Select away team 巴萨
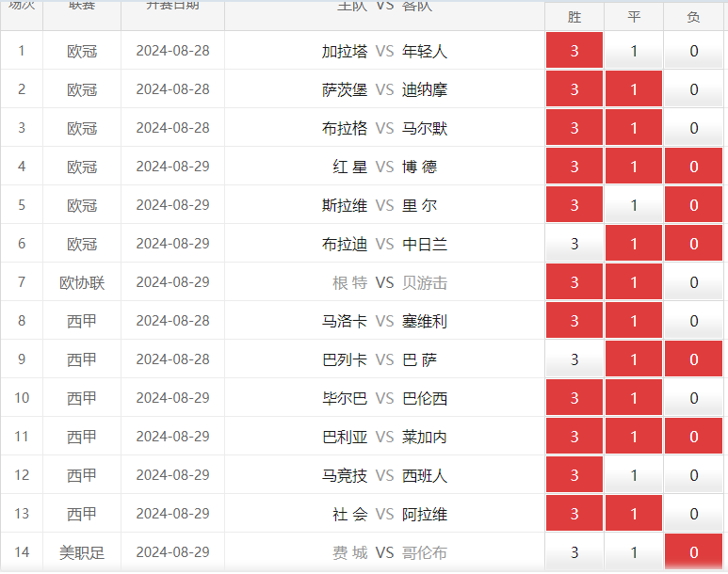The width and height of the screenshot is (728, 574). (420, 359)
